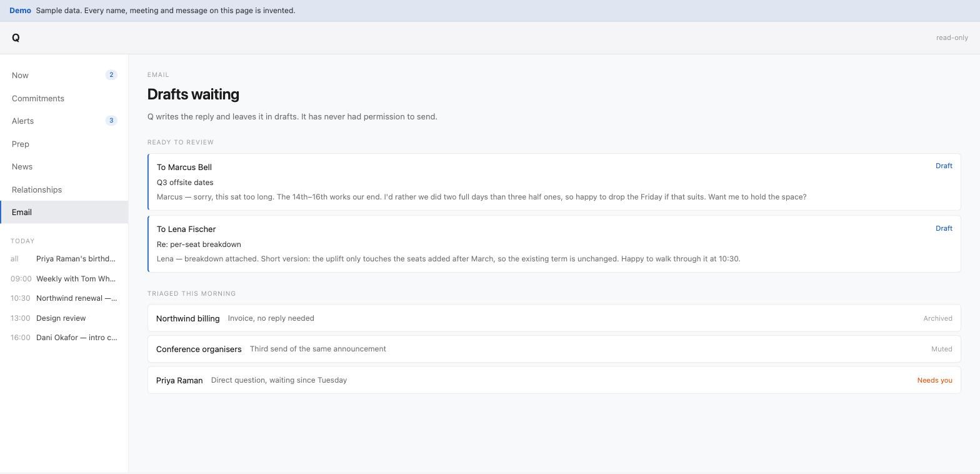Screen dimensions: 980x474
Task: Go to Relationships in the sidebar
Action: [x=64, y=189]
